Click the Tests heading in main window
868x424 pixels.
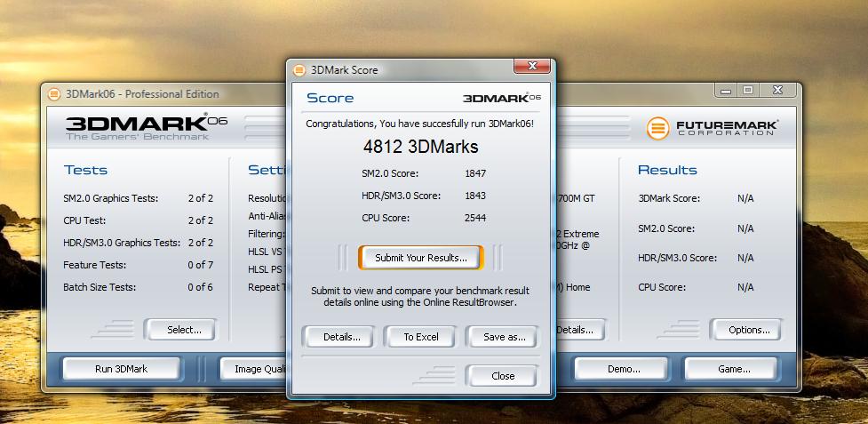tap(85, 170)
